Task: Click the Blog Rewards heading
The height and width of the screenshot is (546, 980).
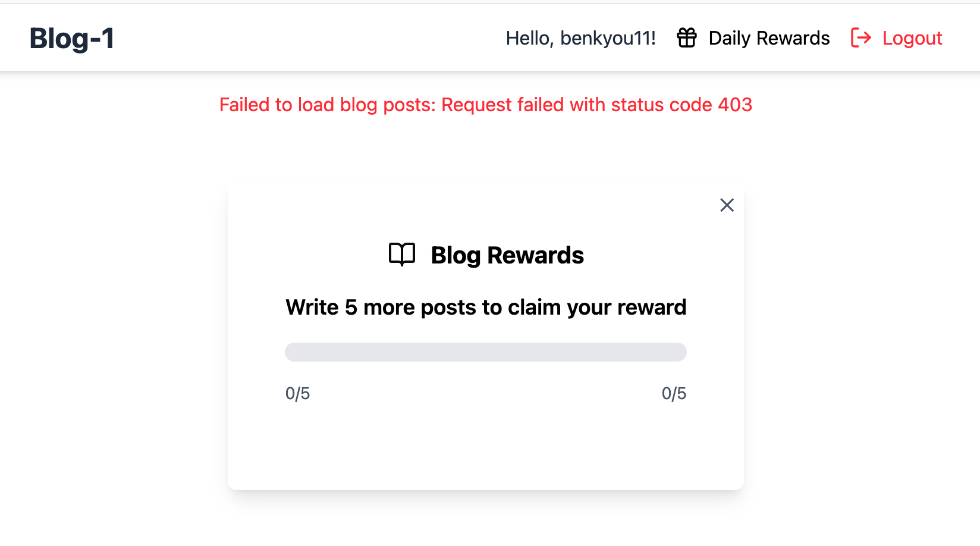Action: pos(507,255)
